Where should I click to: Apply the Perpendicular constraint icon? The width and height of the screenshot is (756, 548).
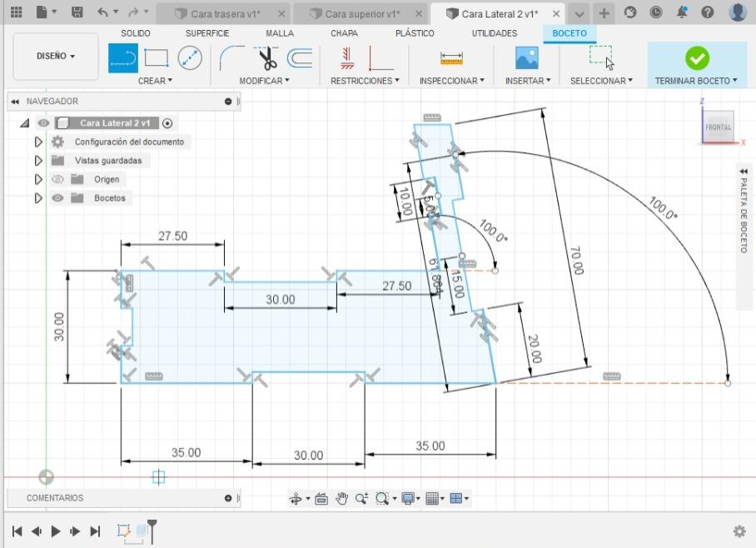tap(380, 58)
